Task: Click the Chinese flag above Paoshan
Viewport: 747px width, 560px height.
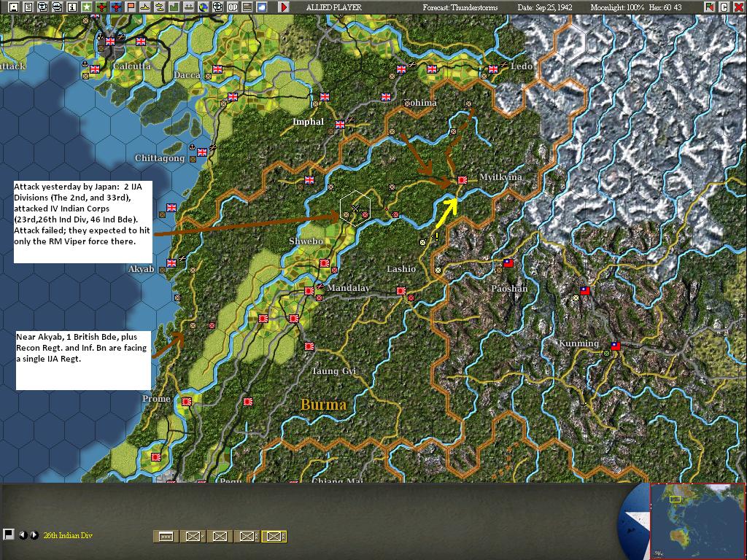Action: [x=508, y=262]
